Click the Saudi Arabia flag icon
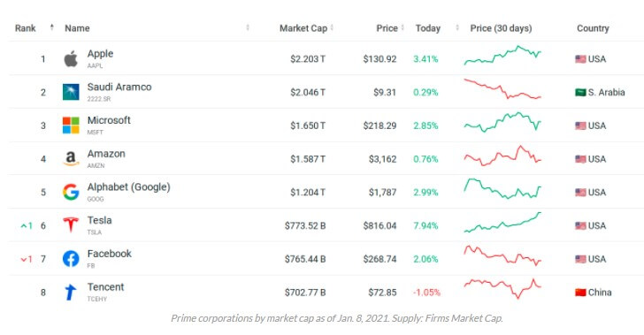This screenshot has width=644, height=335. [580, 93]
